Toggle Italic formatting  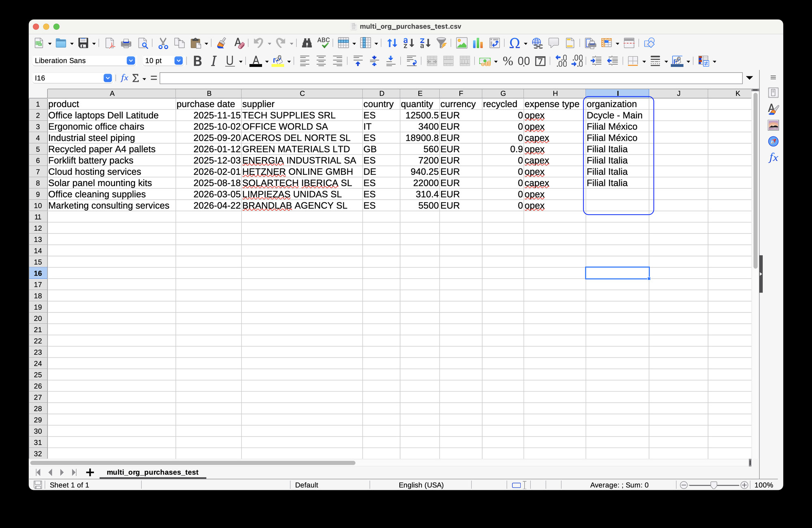(x=214, y=61)
